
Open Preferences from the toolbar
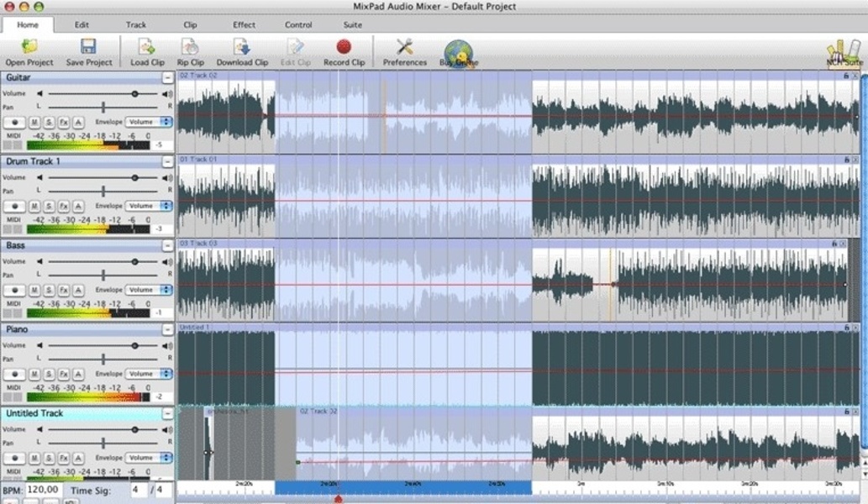(x=404, y=48)
